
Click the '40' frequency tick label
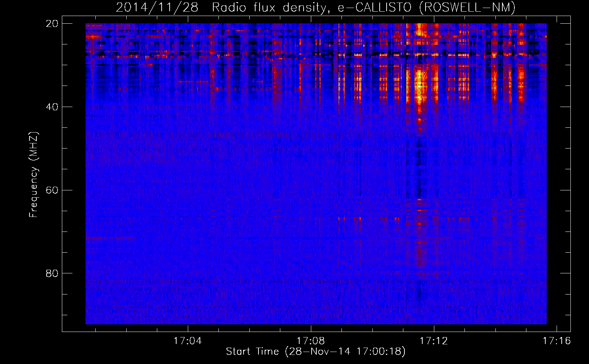52,107
